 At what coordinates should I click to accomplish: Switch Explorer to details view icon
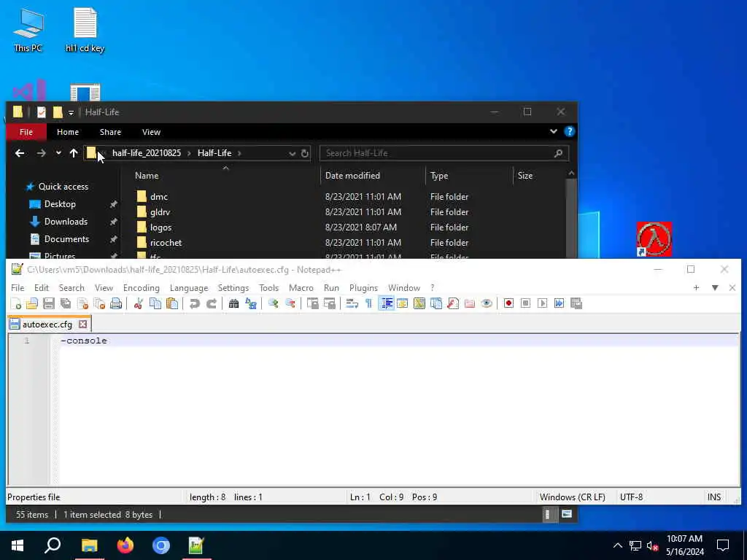click(547, 514)
